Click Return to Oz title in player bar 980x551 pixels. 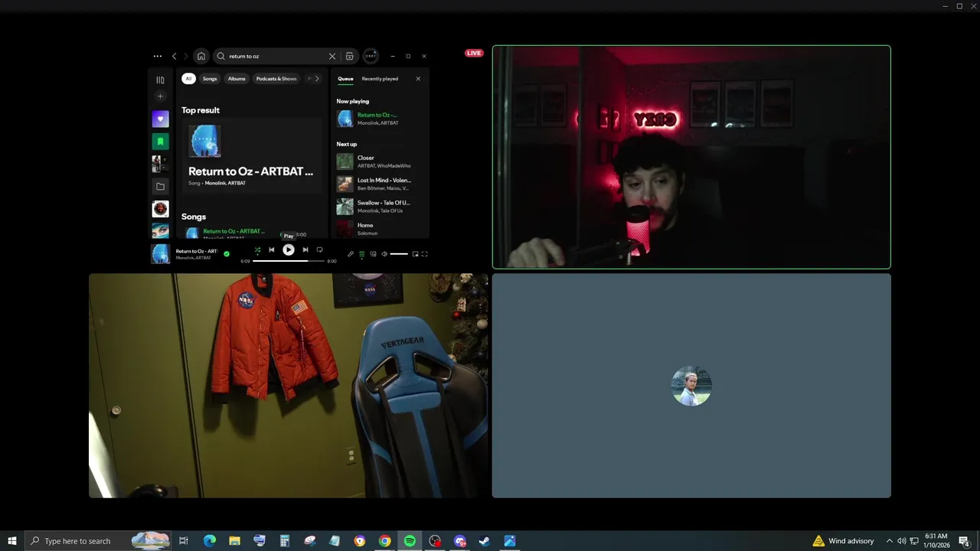tap(196, 251)
